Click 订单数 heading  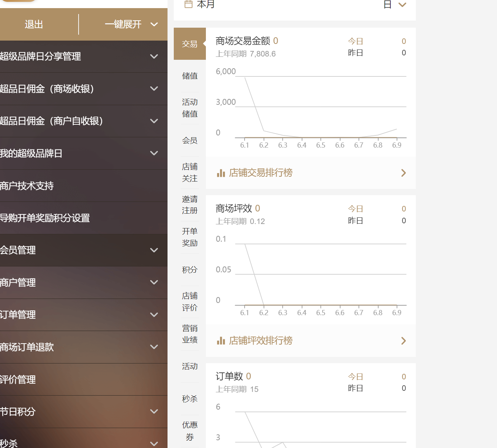[x=229, y=376]
